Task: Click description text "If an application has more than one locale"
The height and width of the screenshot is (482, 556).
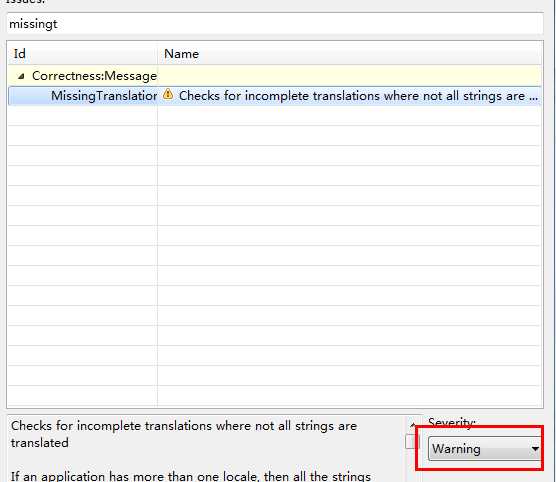Action: pyautogui.click(x=135, y=476)
